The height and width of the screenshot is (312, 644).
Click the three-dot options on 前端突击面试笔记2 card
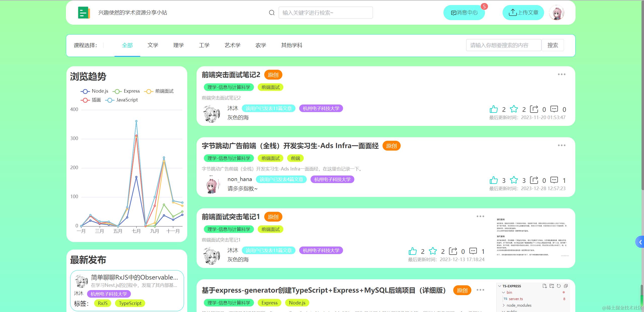pyautogui.click(x=562, y=74)
